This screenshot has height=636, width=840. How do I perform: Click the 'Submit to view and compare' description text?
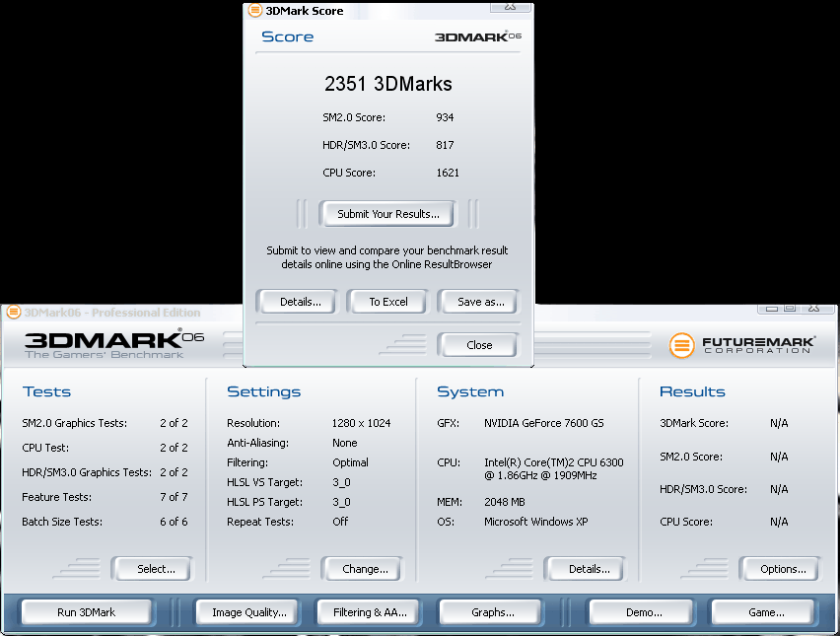tap(387, 257)
